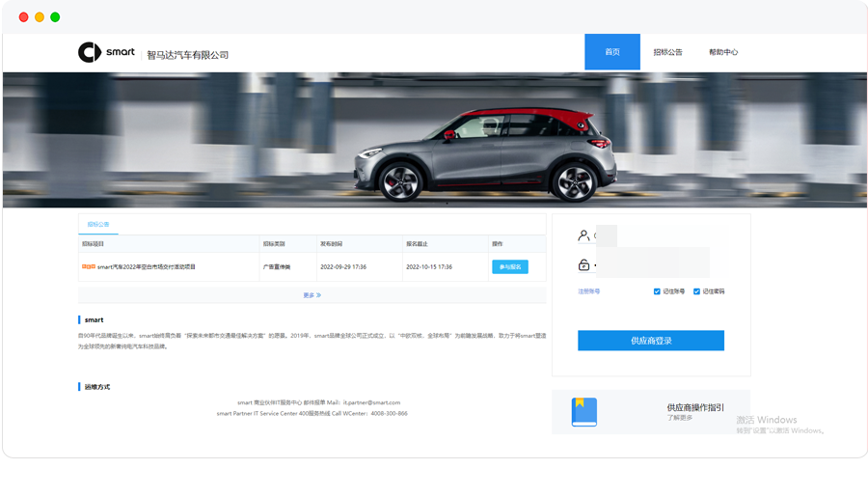Toggle the 记住账号 checkbox
868x497 pixels.
pyautogui.click(x=657, y=291)
